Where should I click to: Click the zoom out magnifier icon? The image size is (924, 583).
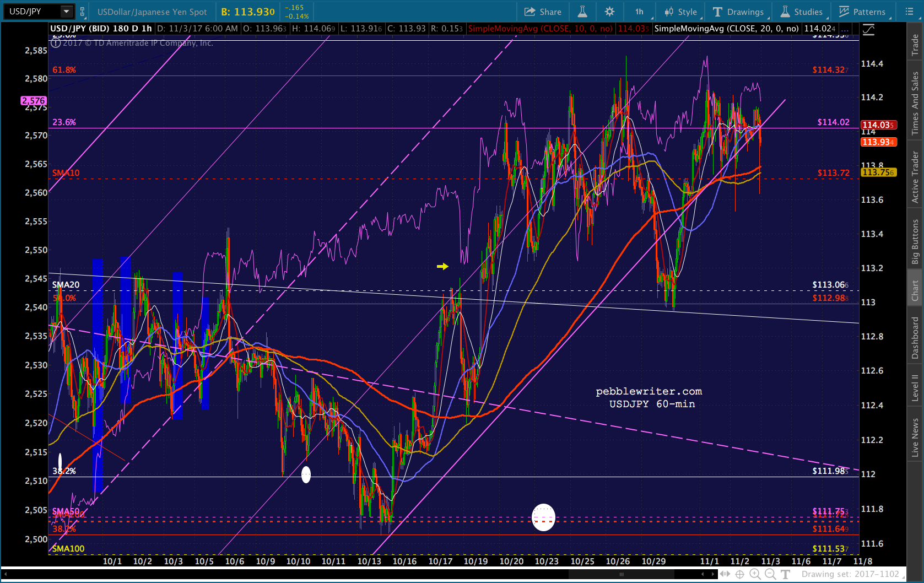(x=770, y=574)
